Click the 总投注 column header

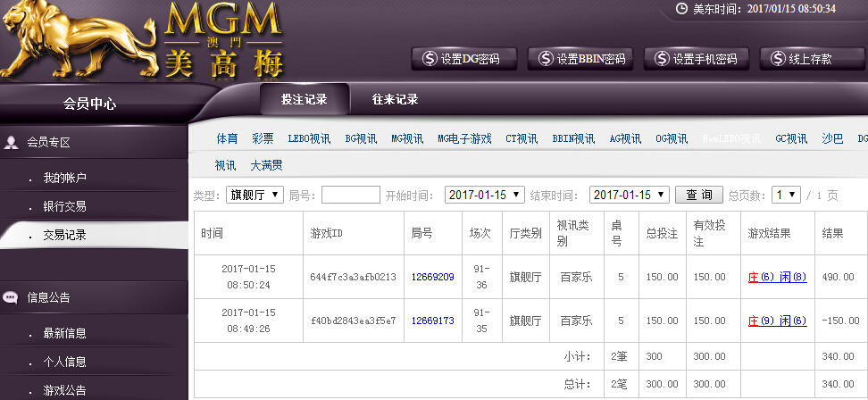click(x=662, y=233)
